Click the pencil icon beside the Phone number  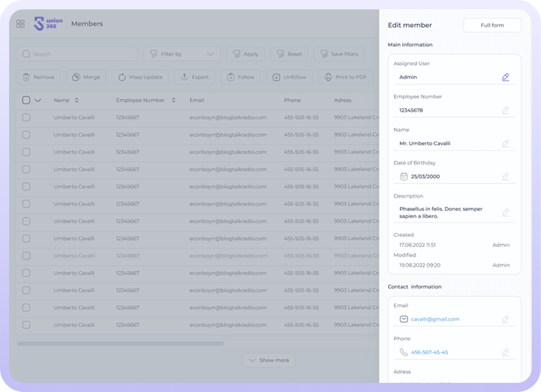tap(505, 352)
